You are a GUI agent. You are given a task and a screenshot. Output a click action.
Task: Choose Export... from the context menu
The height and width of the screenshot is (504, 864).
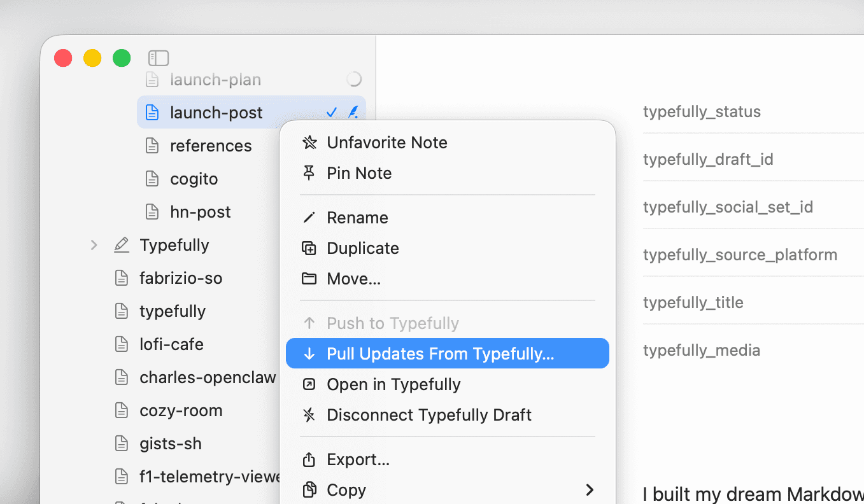(448, 459)
